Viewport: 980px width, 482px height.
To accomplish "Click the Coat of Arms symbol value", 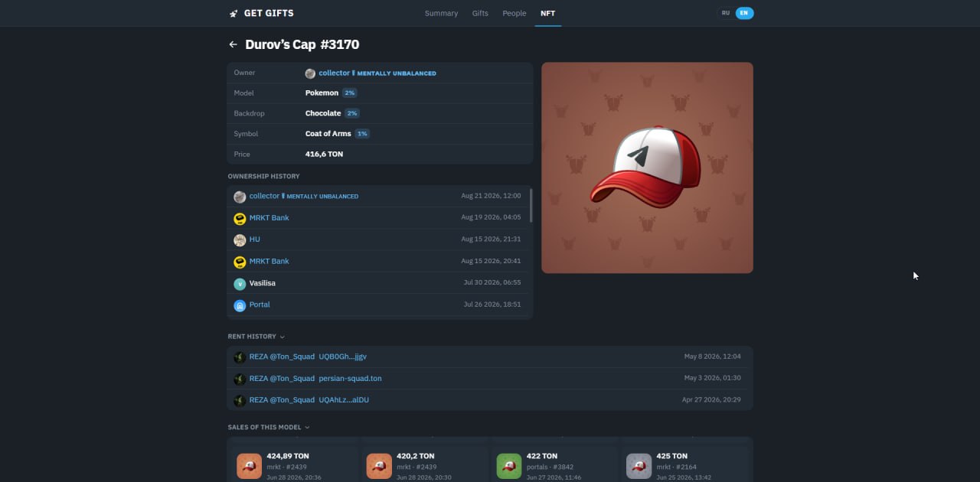I will point(328,134).
